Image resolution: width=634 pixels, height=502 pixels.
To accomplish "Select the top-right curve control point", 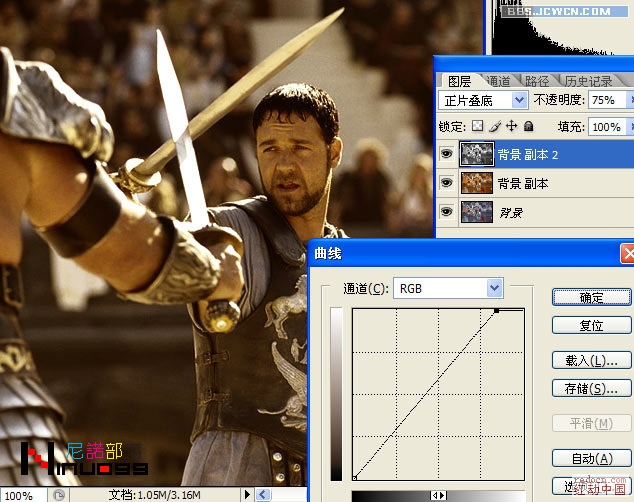I will (x=497, y=310).
